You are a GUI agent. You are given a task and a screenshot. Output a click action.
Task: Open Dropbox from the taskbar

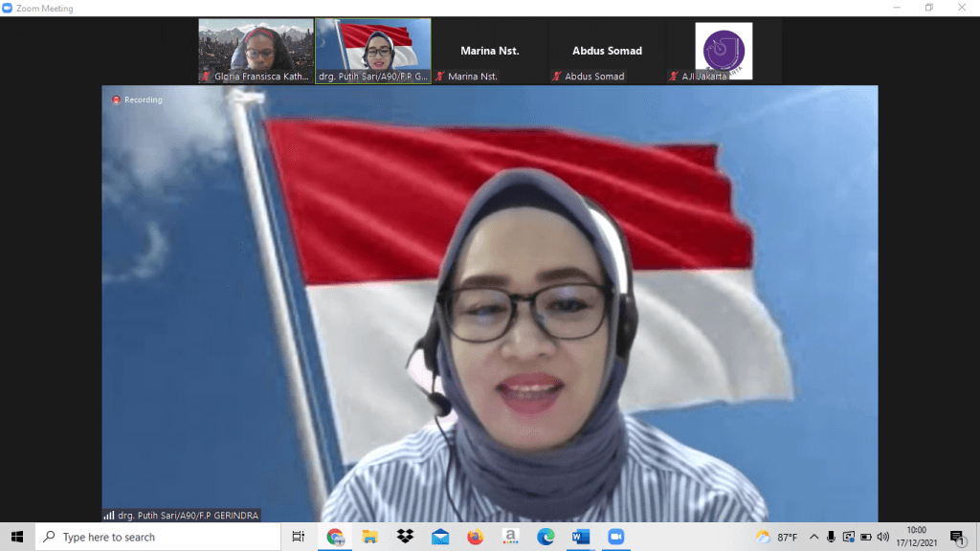pos(405,537)
